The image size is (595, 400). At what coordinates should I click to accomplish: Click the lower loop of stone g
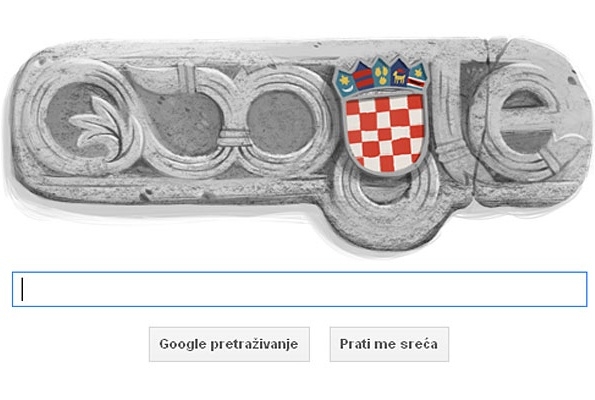(389, 205)
